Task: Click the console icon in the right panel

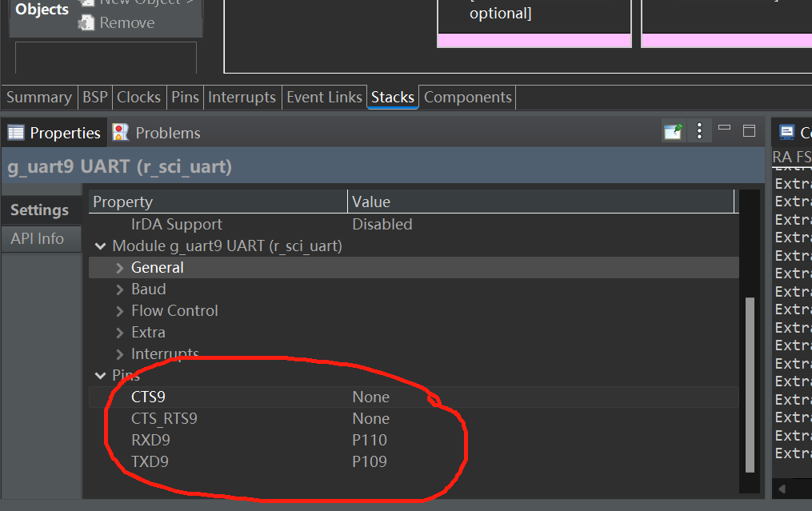Action: click(786, 133)
